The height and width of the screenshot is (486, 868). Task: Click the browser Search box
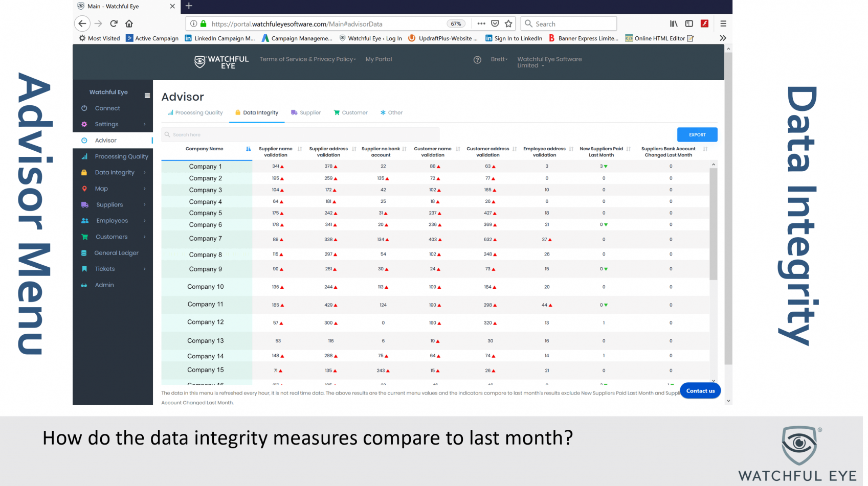[569, 24]
